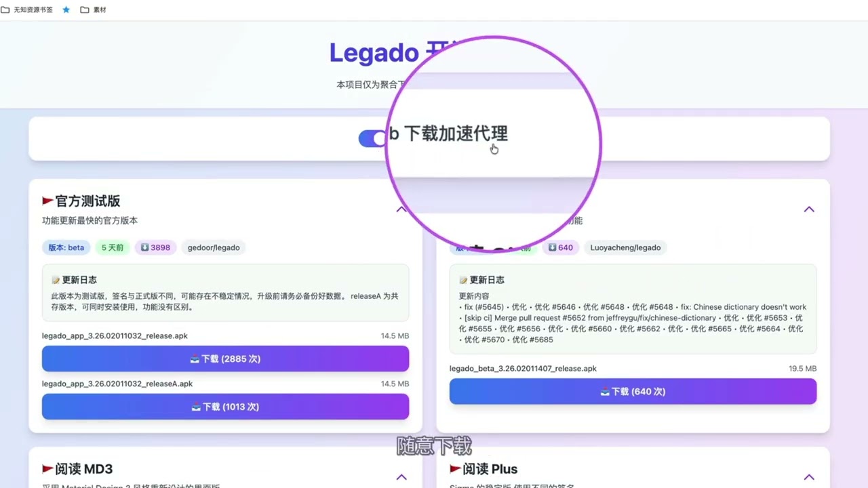Click the 19.5 MB file size
Image resolution: width=868 pixels, height=488 pixels.
pos(802,369)
